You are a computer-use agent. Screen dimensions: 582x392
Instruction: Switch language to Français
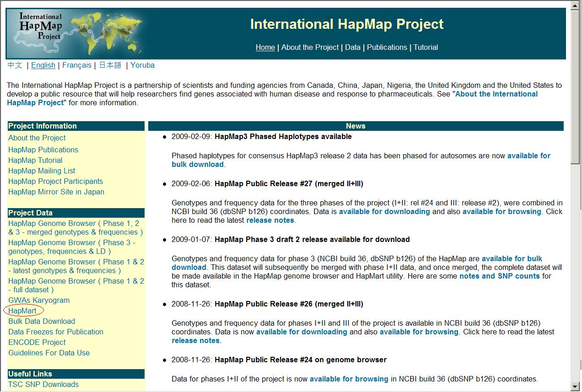[76, 65]
